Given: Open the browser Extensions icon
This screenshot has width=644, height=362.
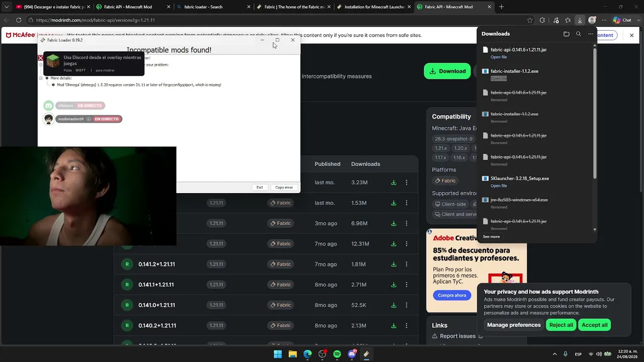Looking at the screenshot, I should 542,20.
